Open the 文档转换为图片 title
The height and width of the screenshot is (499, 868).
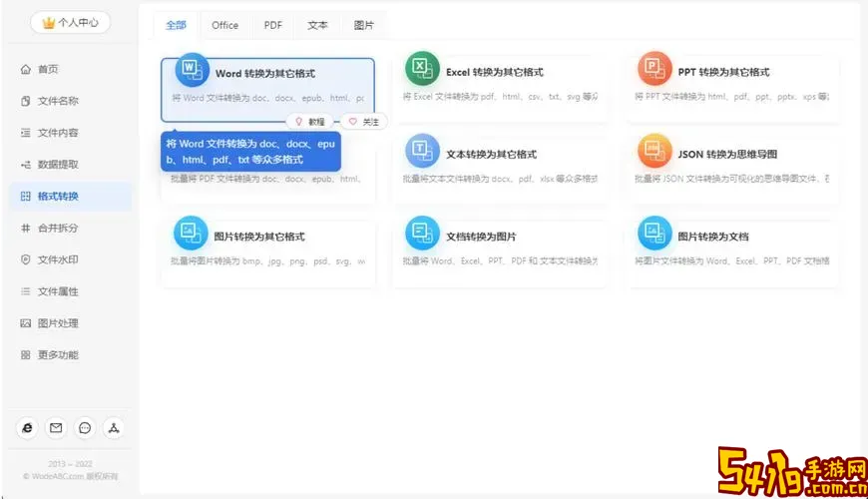point(481,237)
